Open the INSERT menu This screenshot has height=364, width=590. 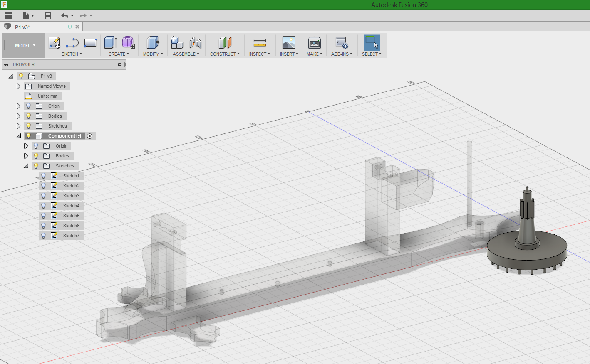(289, 54)
